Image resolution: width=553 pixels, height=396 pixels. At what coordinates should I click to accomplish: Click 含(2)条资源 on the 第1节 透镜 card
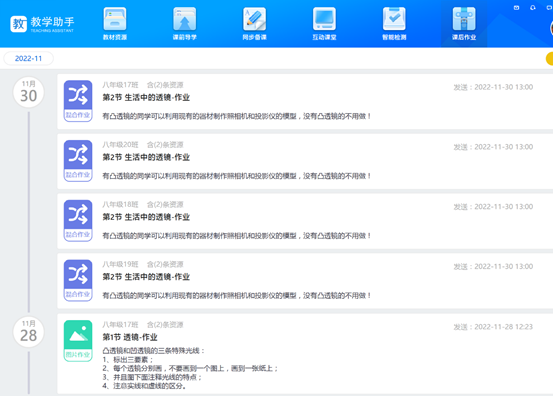(165, 324)
